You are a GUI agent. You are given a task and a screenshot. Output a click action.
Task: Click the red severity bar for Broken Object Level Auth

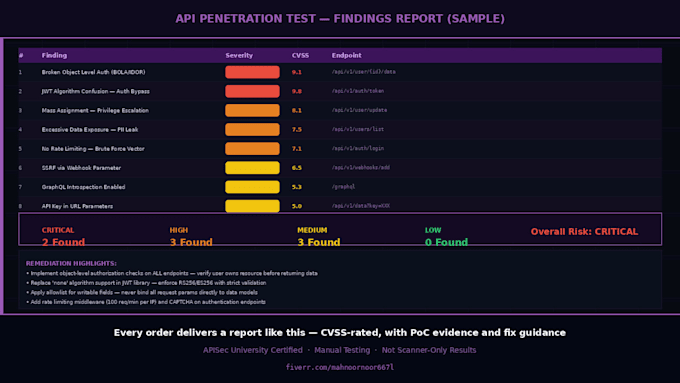click(x=252, y=72)
